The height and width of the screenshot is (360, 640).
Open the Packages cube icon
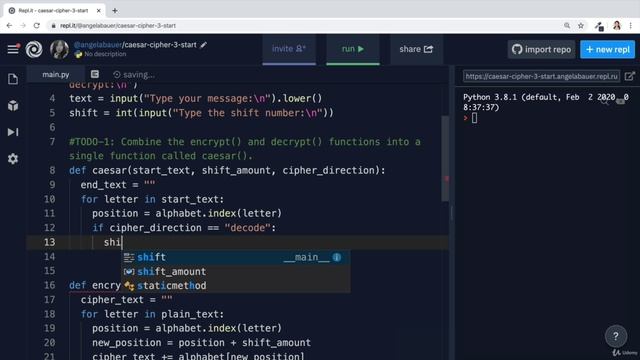pos(13,105)
